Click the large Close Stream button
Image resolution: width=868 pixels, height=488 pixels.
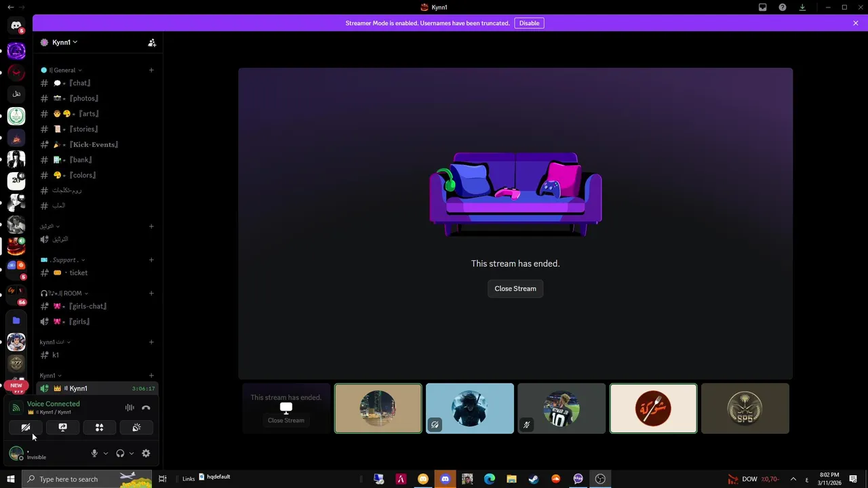[515, 289]
